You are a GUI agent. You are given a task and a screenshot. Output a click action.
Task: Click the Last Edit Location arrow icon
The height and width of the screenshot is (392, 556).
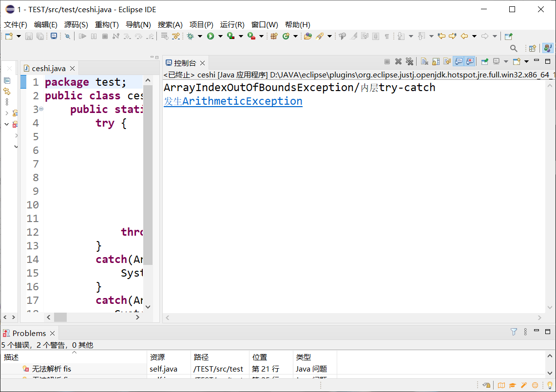pos(441,36)
